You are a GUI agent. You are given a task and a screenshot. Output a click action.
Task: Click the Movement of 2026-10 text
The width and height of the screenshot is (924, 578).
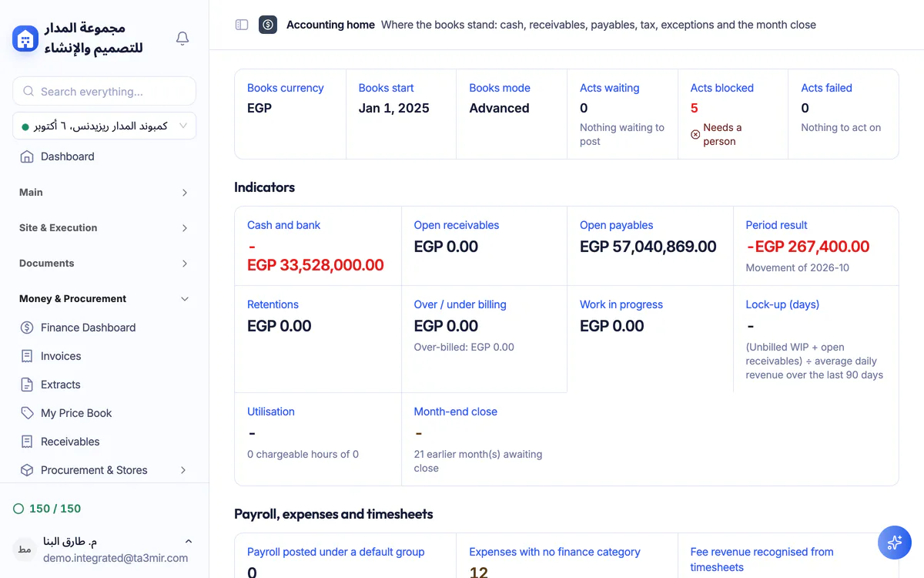click(798, 267)
